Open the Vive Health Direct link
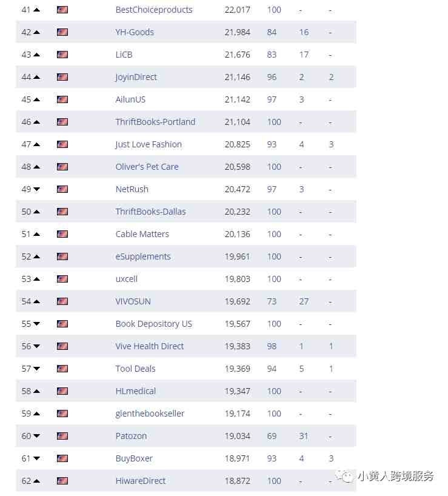448x496 pixels. (x=150, y=346)
